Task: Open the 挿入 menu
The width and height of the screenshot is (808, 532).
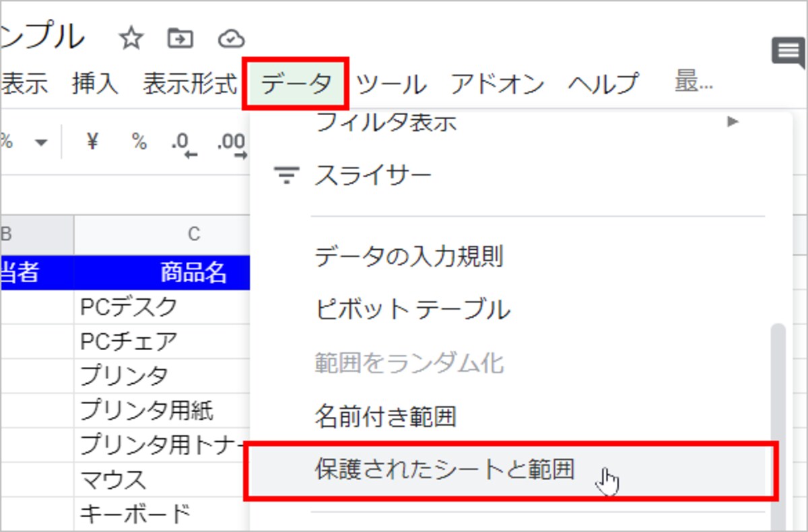Action: pyautogui.click(x=95, y=84)
